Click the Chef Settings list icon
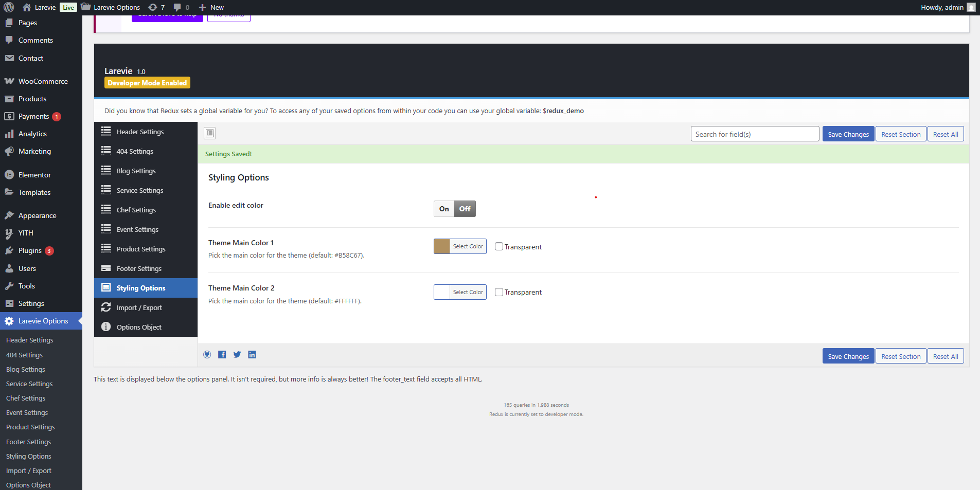Screen dimensions: 980x490 [106, 209]
